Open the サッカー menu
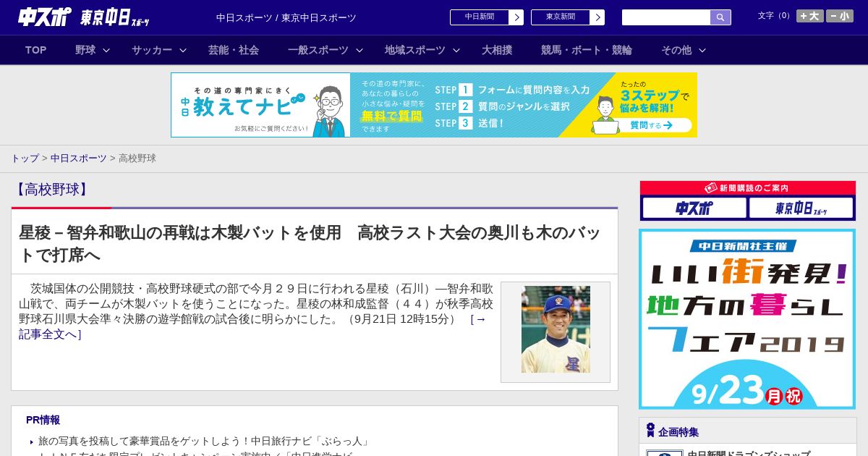The height and width of the screenshot is (456, 868). click(152, 50)
